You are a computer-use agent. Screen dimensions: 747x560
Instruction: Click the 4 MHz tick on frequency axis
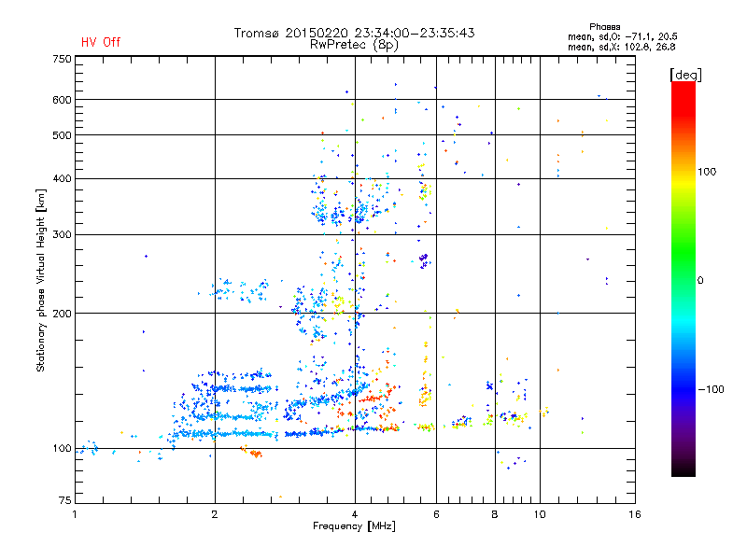[x=355, y=513]
